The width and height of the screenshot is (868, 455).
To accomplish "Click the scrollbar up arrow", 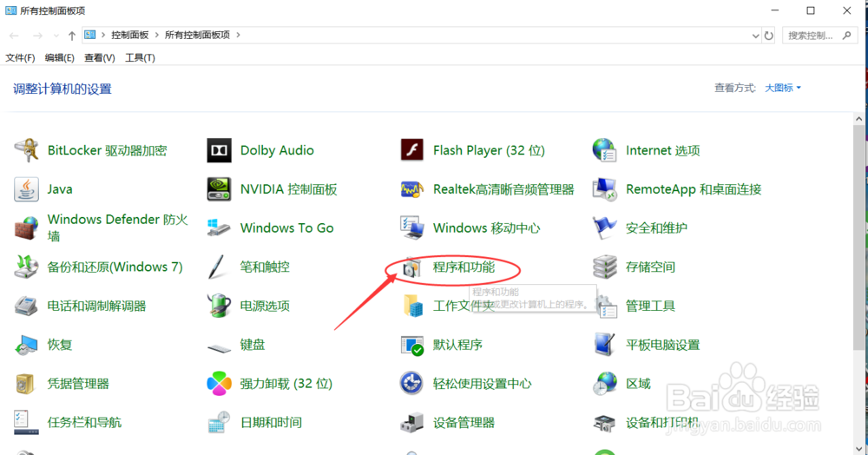I will pos(858,119).
